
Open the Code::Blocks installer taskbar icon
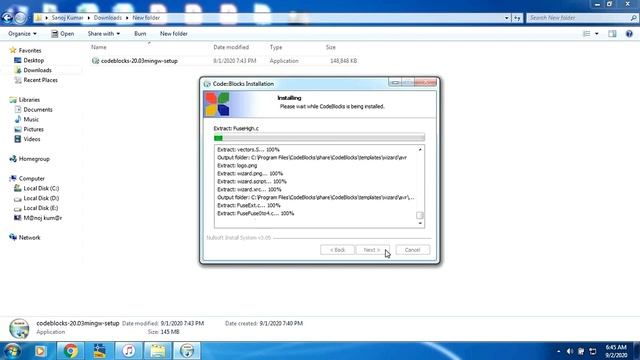pos(187,351)
